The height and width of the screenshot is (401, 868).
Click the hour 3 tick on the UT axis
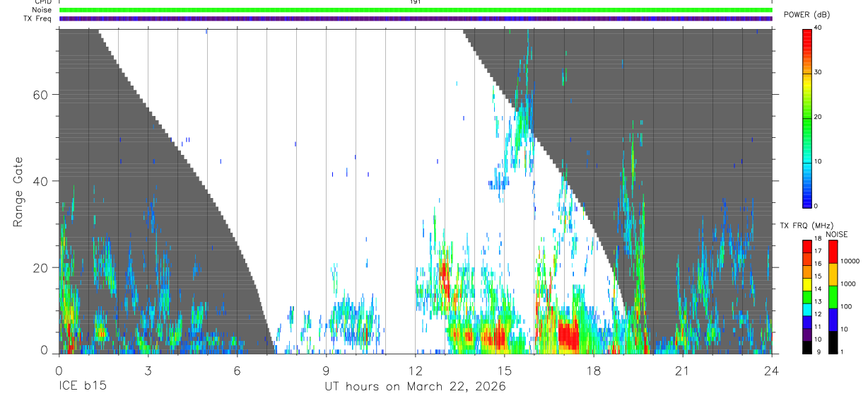pos(148,371)
